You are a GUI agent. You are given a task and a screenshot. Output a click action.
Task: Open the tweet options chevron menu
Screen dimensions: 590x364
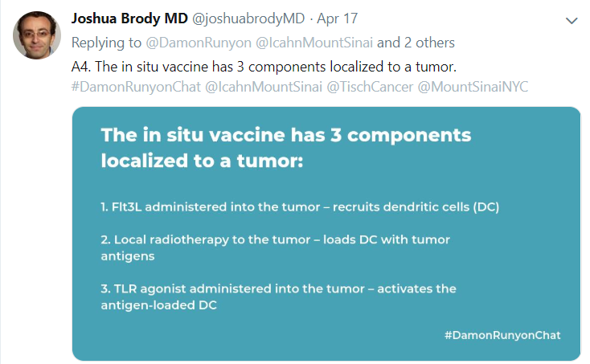point(572,21)
